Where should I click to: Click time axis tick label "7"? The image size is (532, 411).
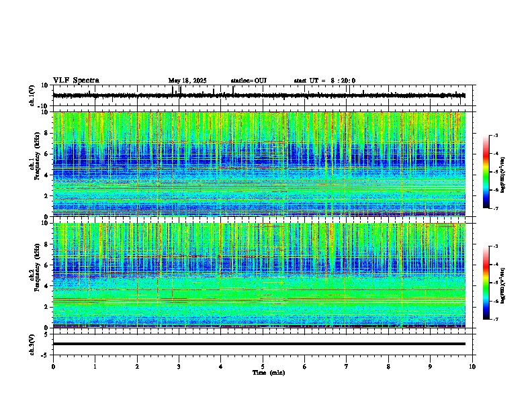pos(347,367)
